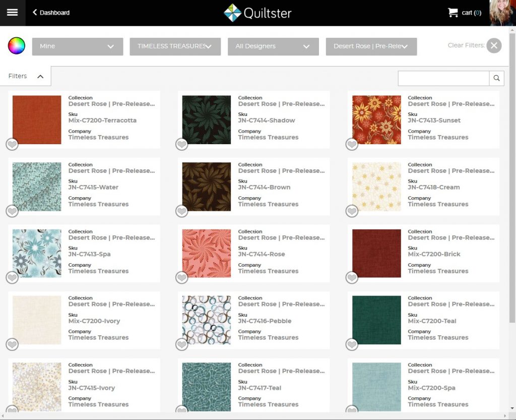Click the SKU text Mix-C7200-Teal
Image resolution: width=516 pixels, height=420 pixels.
432,321
